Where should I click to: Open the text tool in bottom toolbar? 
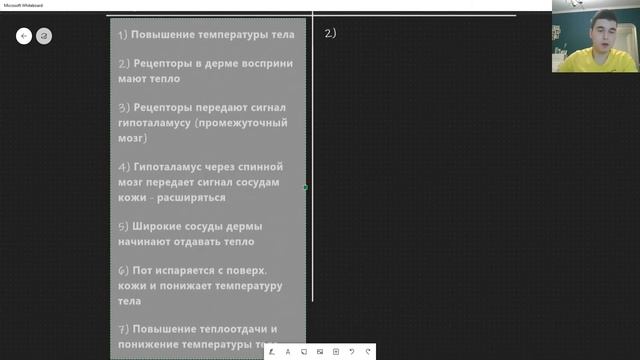click(x=288, y=351)
